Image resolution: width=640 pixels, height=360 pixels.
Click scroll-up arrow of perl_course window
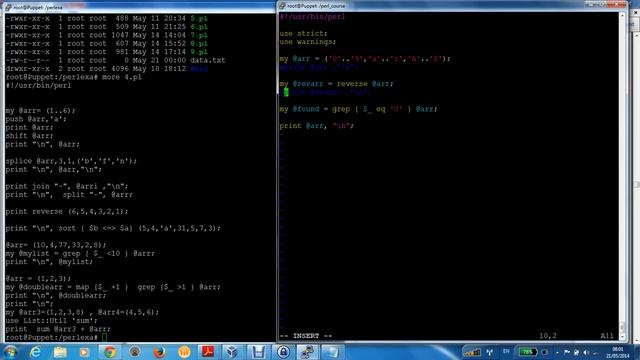tap(622, 16)
